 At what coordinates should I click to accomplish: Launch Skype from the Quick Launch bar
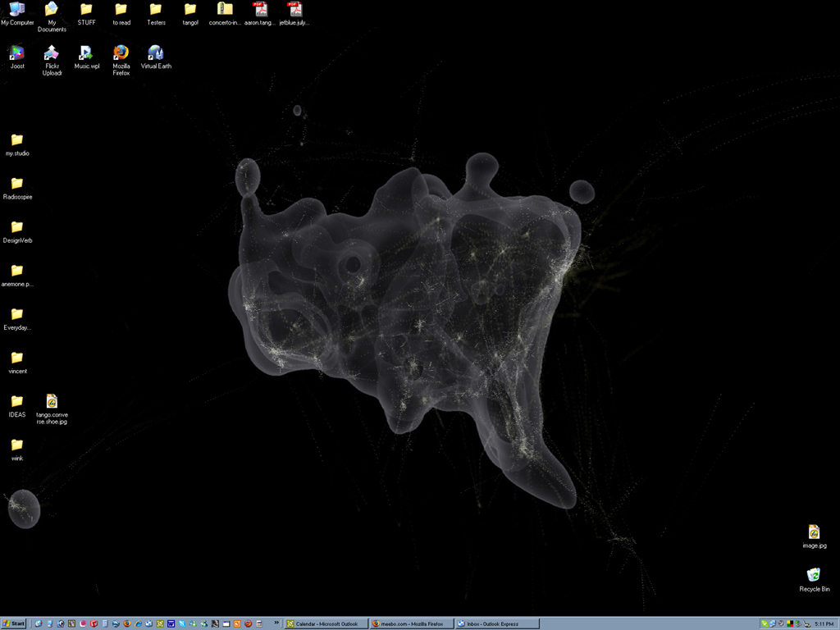click(x=182, y=623)
